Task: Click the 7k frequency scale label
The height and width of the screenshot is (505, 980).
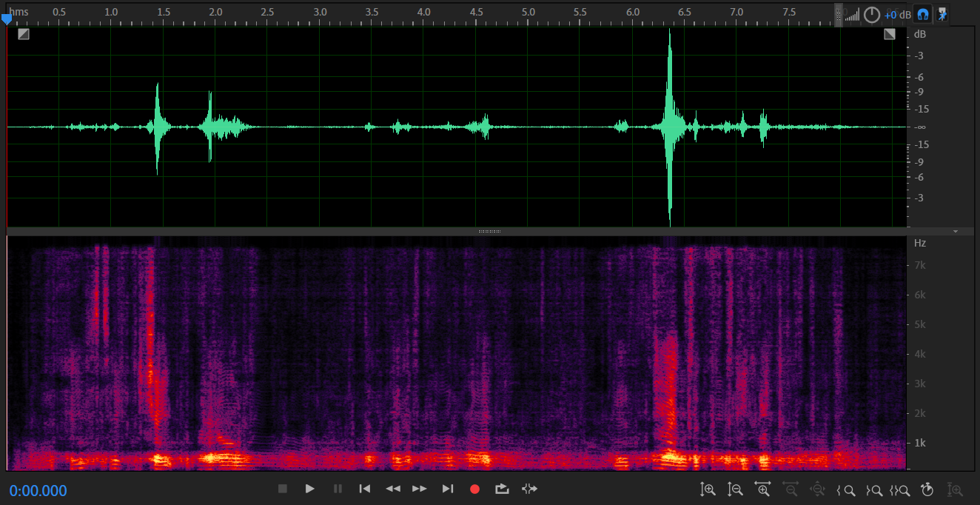Action: [x=921, y=265]
